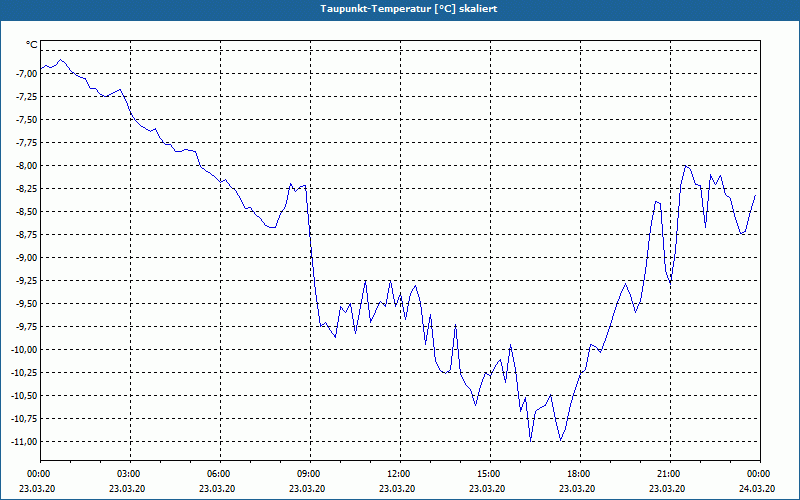The width and height of the screenshot is (800, 500).
Task: Click the °C unit label on the y-axis
Action: coord(32,45)
